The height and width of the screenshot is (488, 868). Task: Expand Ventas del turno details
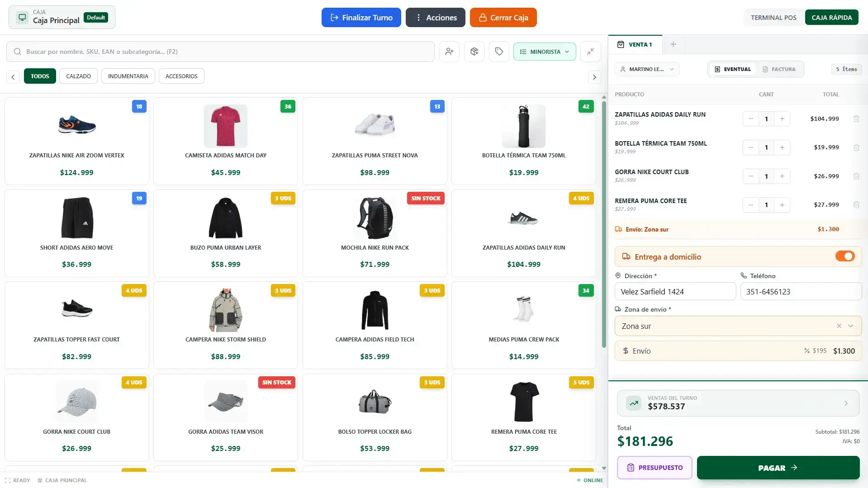[x=738, y=403]
